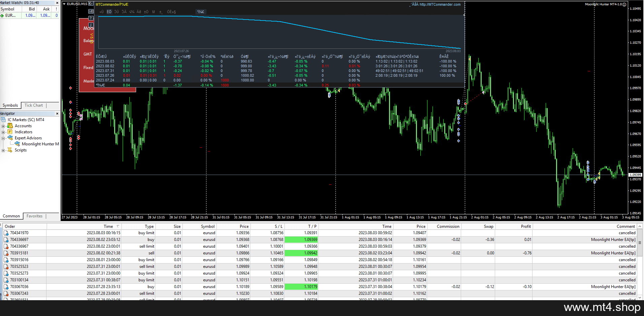Click order icon for order 704336697
644x316 pixels.
pyautogui.click(x=6, y=240)
